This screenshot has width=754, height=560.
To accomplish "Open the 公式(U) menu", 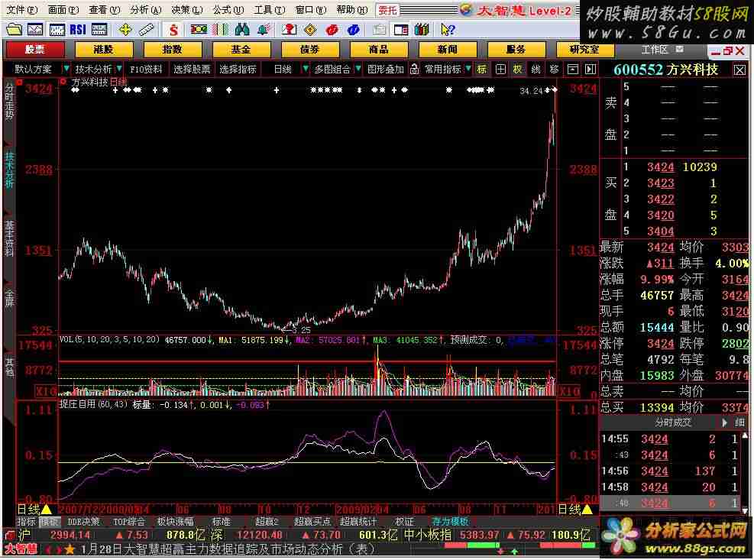I will pos(223,10).
